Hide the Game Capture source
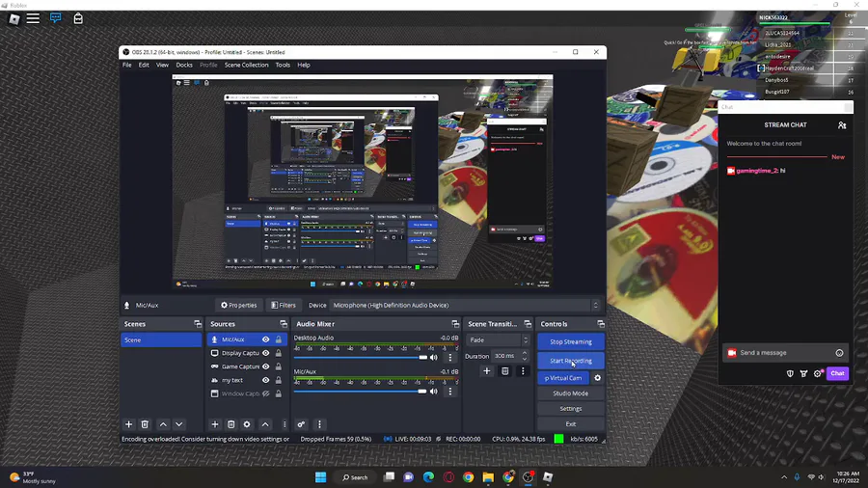The width and height of the screenshot is (868, 488). pyautogui.click(x=266, y=366)
